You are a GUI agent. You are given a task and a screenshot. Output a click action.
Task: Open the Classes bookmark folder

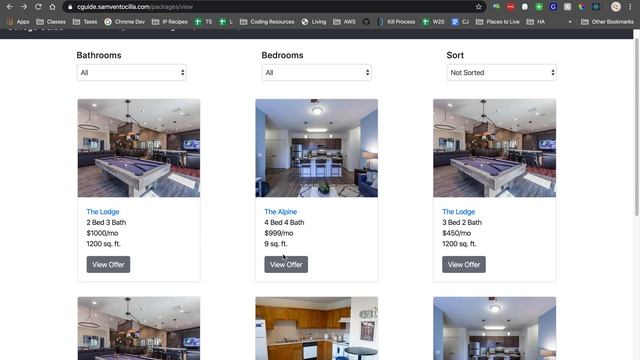pyautogui.click(x=51, y=22)
